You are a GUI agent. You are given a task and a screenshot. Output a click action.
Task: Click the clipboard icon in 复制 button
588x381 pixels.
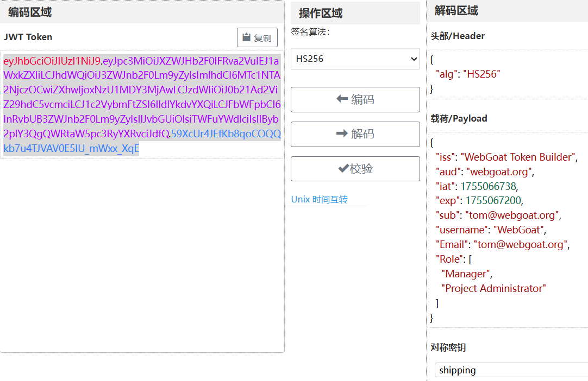(246, 37)
